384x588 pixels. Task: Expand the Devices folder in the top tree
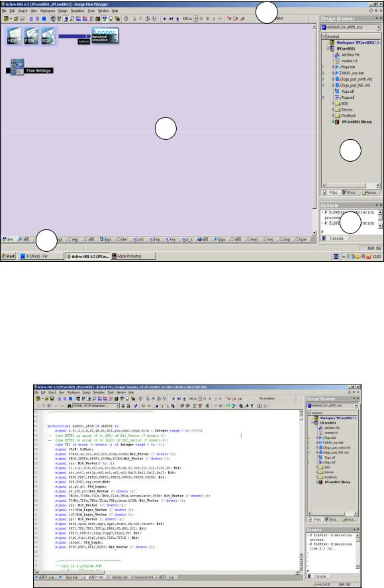click(332, 109)
